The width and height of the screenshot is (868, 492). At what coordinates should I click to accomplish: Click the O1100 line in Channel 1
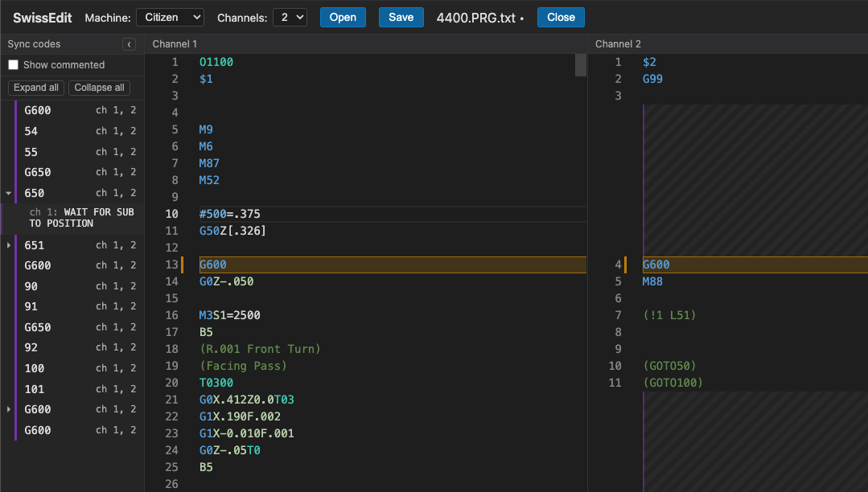pyautogui.click(x=216, y=62)
